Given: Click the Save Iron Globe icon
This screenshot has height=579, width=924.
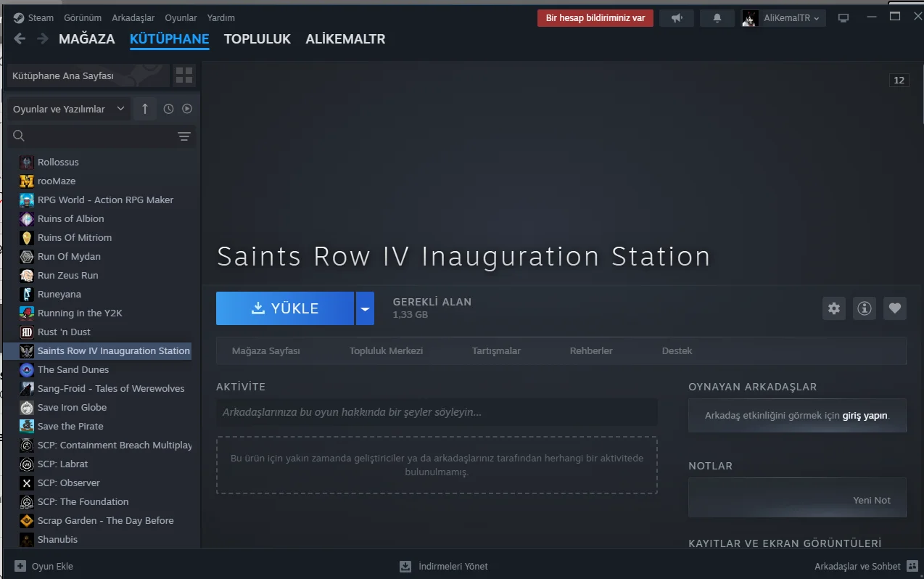Looking at the screenshot, I should click(27, 408).
